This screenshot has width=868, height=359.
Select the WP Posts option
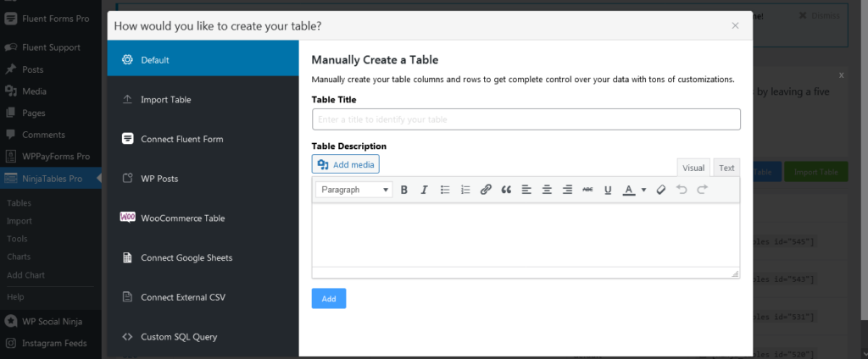click(x=203, y=179)
